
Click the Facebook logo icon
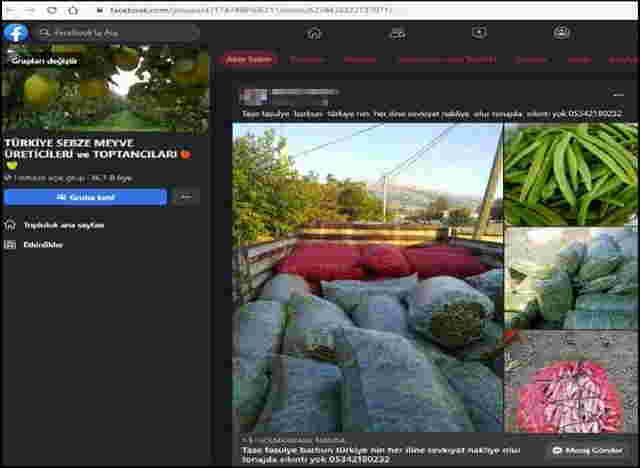click(15, 33)
